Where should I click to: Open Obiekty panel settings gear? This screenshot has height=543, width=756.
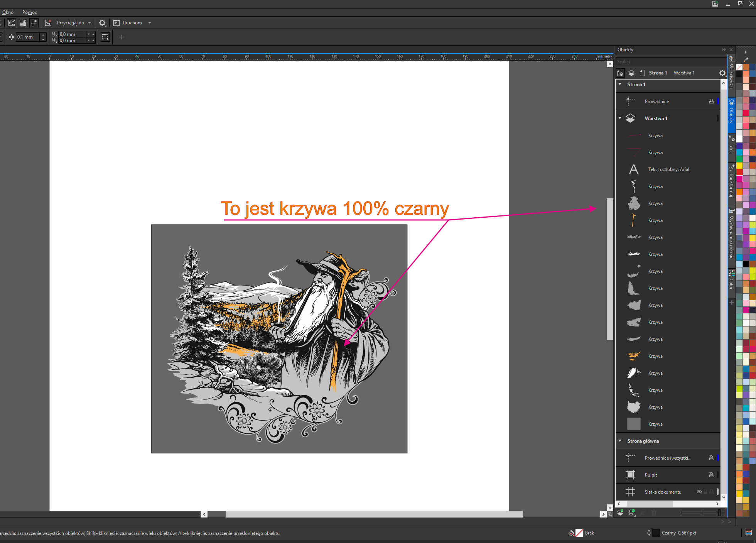point(722,73)
